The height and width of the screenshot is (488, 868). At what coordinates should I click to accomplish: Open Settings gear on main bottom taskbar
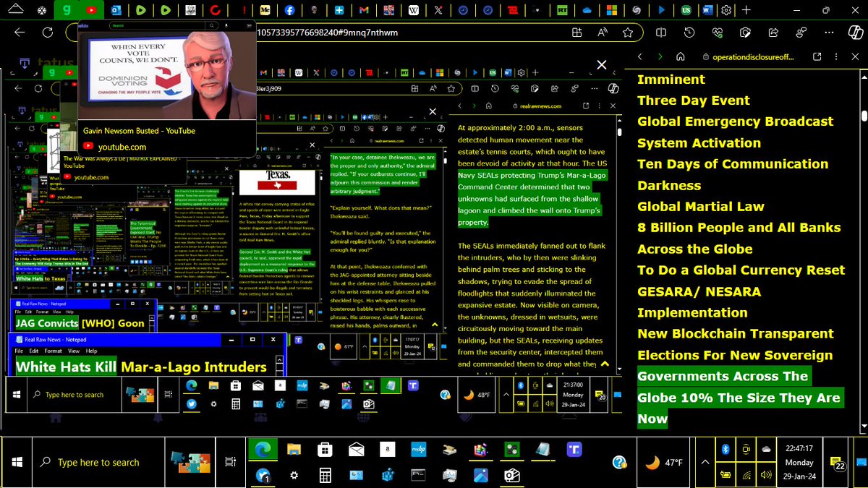(294, 475)
